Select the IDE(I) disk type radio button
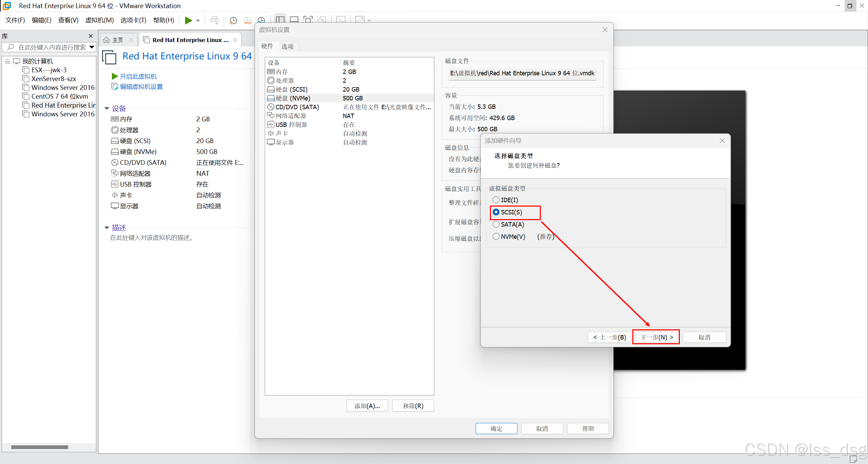Screen dimensions: 868x464 (x=496, y=200)
